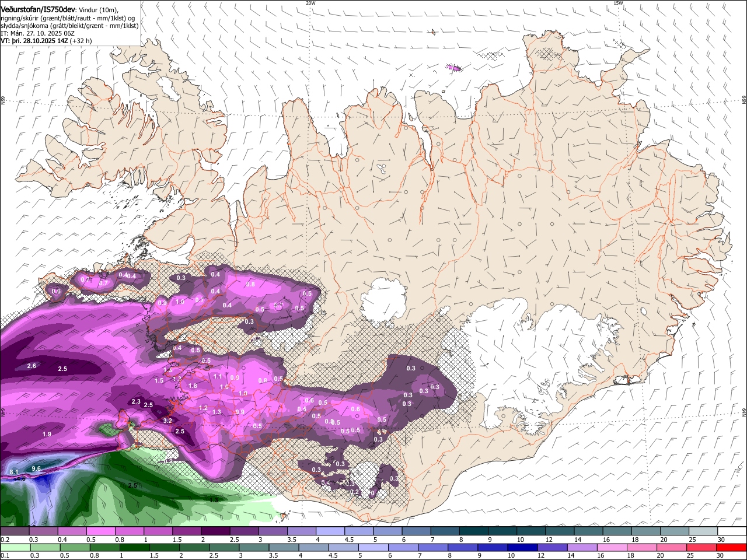
Task: Click the 1.1 precipitation value on map
Action: coord(218,377)
